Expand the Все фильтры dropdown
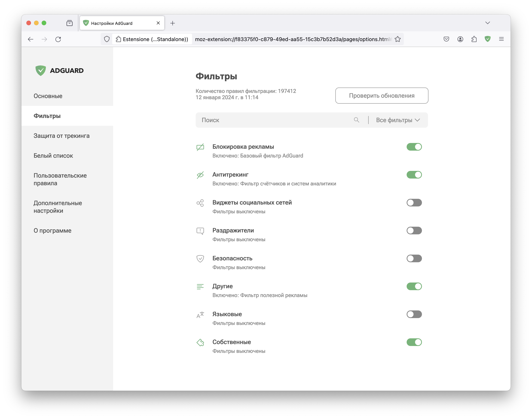The height and width of the screenshot is (419, 532). pyautogui.click(x=398, y=120)
